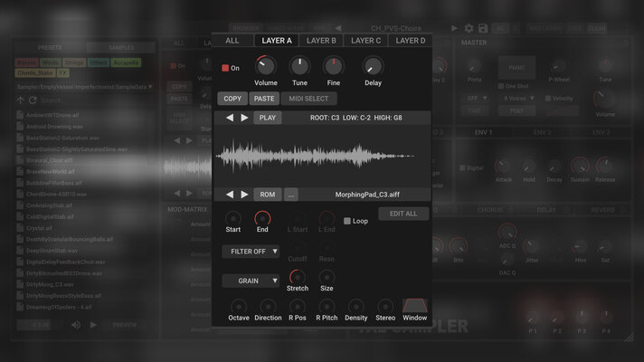Click the ROM button

tap(268, 195)
